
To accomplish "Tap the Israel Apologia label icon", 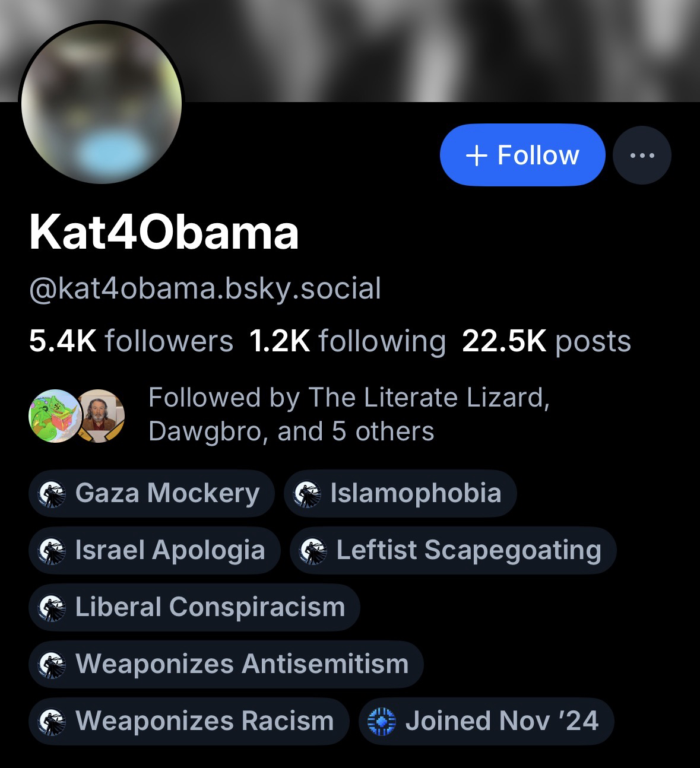I will [52, 551].
